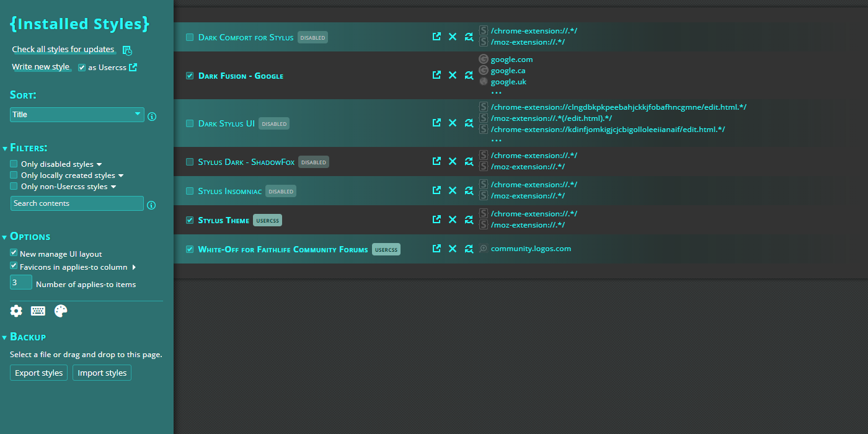Click the Check all styles for updates link

(62, 49)
